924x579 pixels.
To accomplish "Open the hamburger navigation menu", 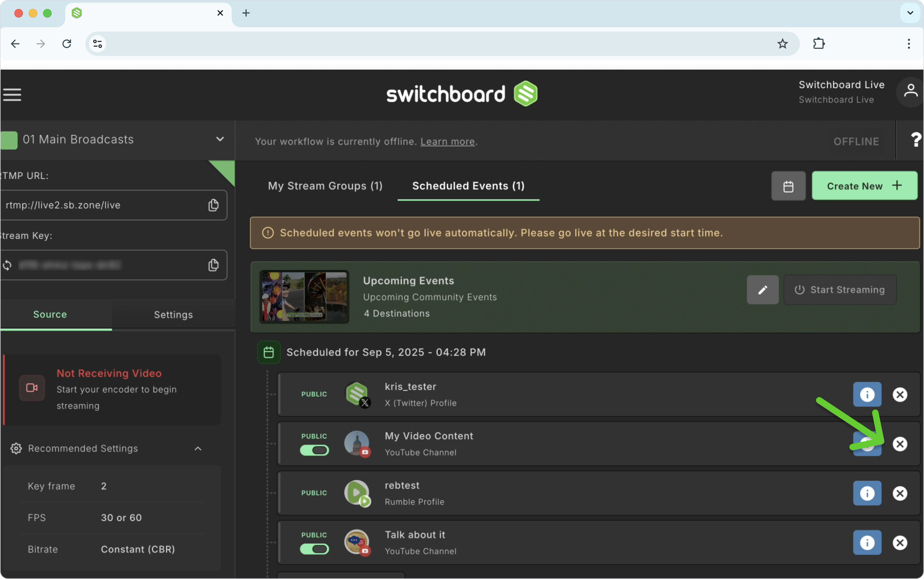I will [12, 95].
